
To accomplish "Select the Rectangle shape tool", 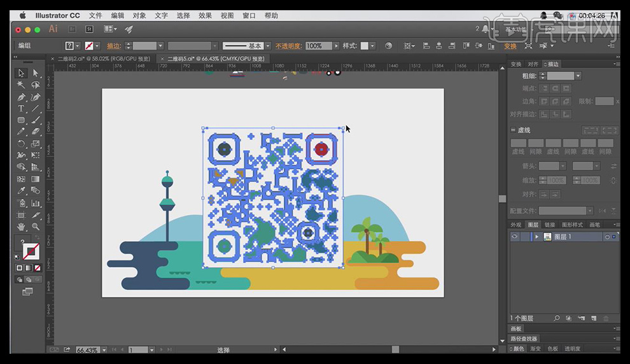I will point(22,120).
